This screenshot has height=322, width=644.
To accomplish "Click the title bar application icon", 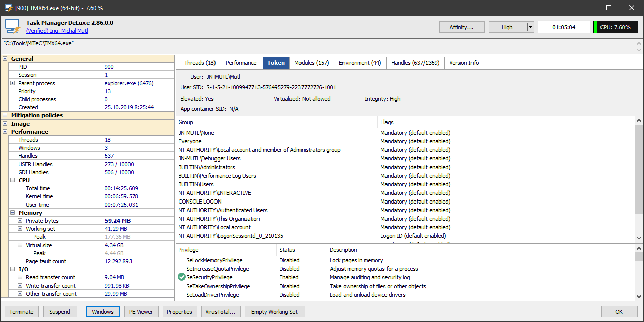I will (x=8, y=8).
